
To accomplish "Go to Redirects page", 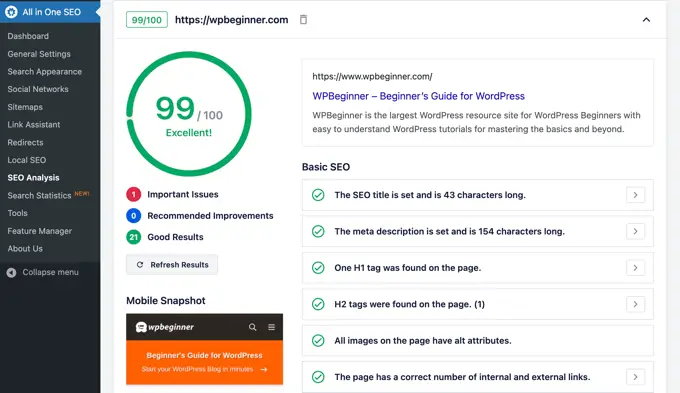I will pos(25,142).
